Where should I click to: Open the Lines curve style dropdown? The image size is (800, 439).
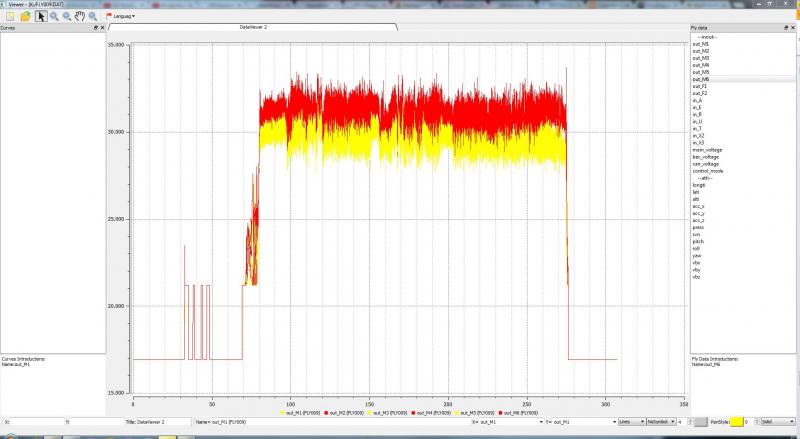coord(632,422)
